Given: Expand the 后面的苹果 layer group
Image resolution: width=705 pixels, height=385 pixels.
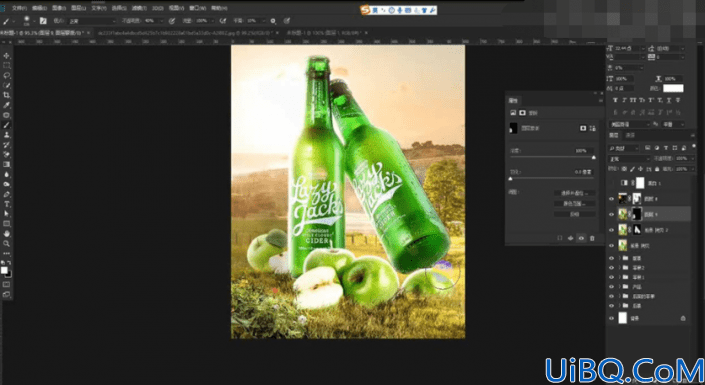Looking at the screenshot, I should pyautogui.click(x=620, y=296).
